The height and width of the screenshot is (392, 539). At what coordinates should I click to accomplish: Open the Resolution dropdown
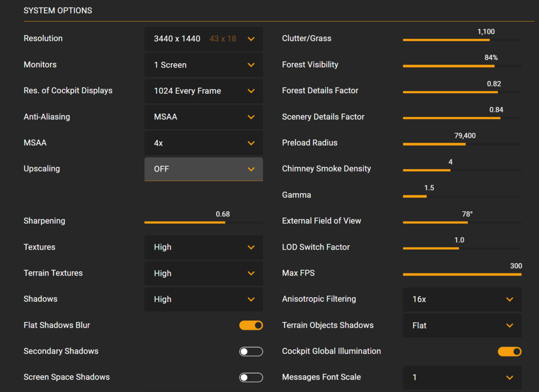[x=203, y=39]
